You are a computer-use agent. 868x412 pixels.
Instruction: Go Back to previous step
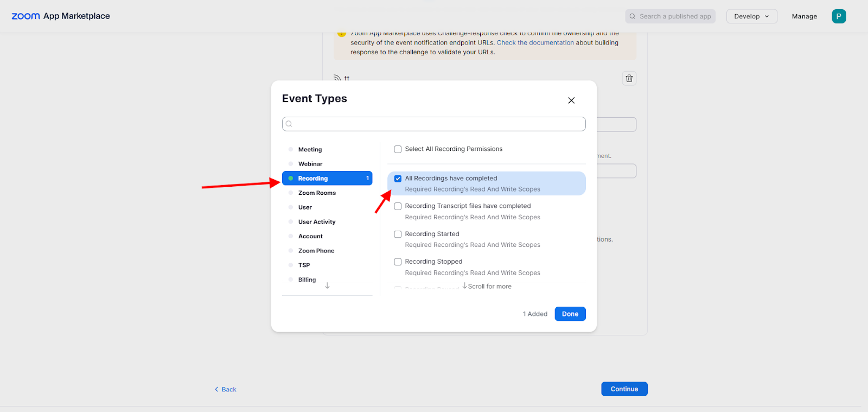point(226,389)
